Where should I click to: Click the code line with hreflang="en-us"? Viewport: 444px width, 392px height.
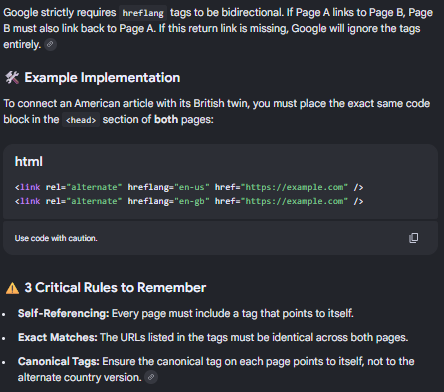coord(189,187)
